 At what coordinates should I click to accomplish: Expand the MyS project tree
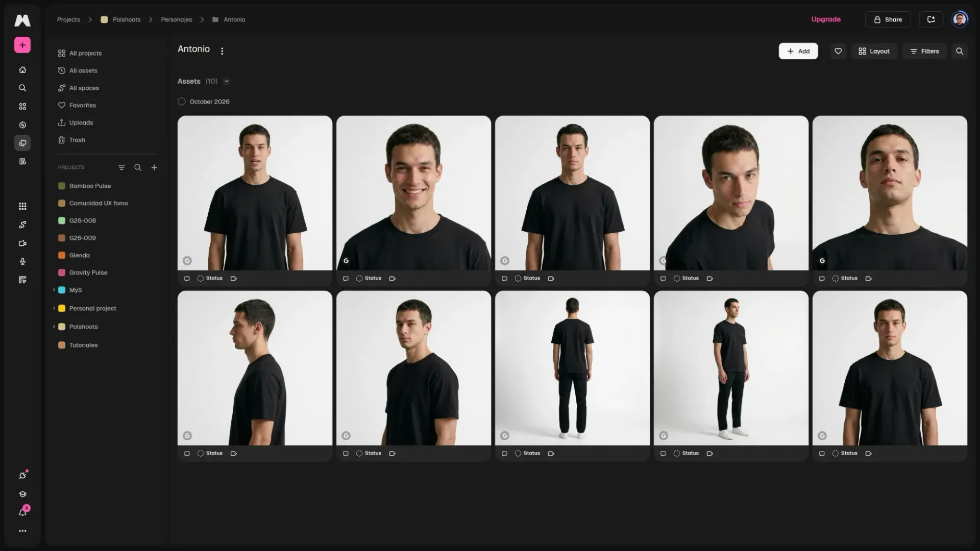(x=54, y=290)
